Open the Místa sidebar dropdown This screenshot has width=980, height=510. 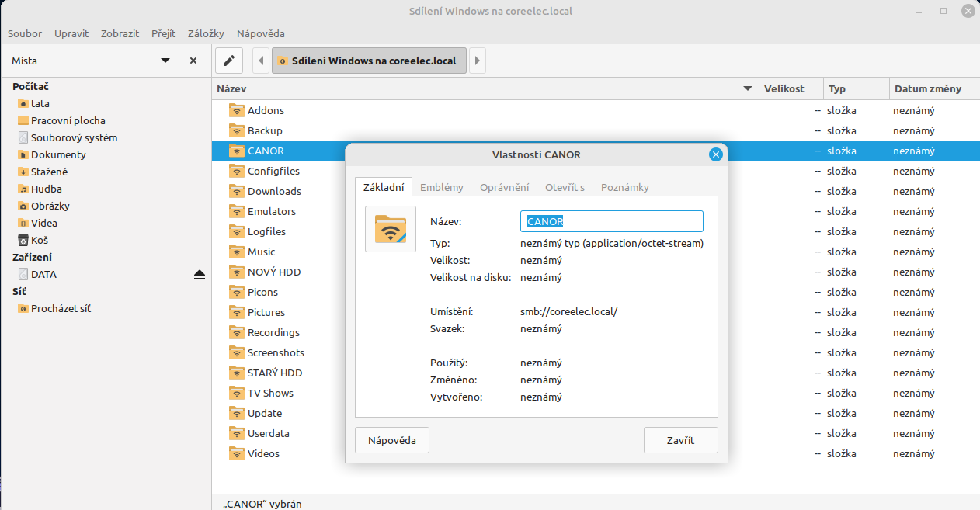tap(165, 61)
